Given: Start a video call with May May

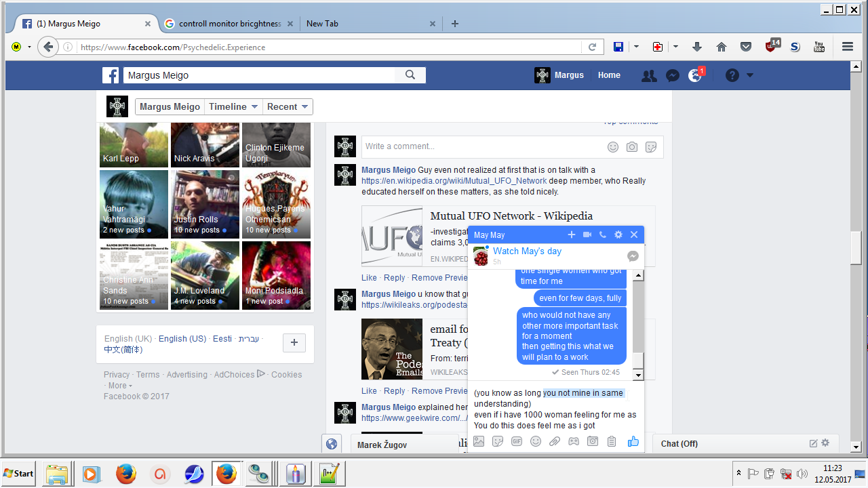Looking at the screenshot, I should pyautogui.click(x=587, y=235).
